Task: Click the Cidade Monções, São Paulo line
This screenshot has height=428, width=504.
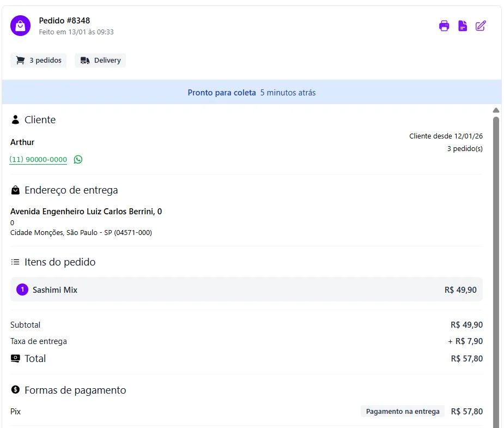Action: 81,232
